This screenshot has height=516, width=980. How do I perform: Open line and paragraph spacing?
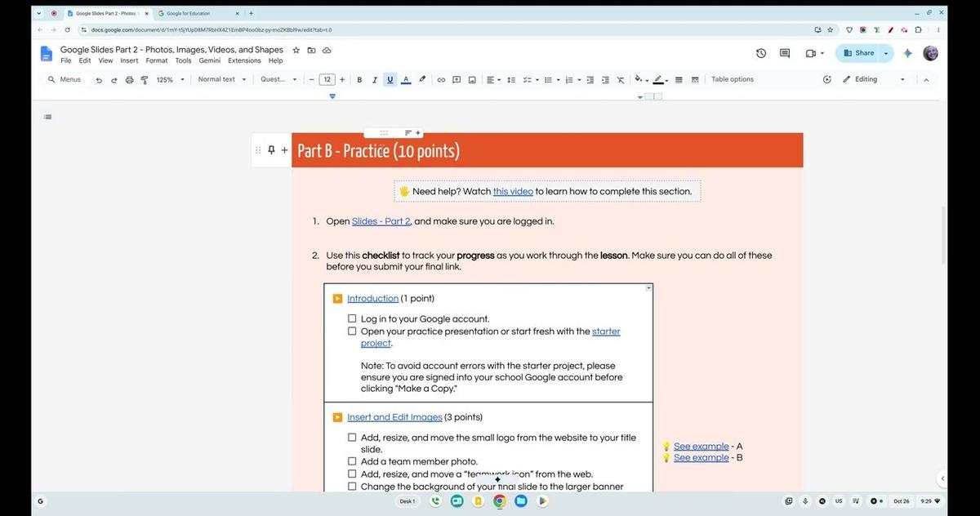[x=511, y=80]
